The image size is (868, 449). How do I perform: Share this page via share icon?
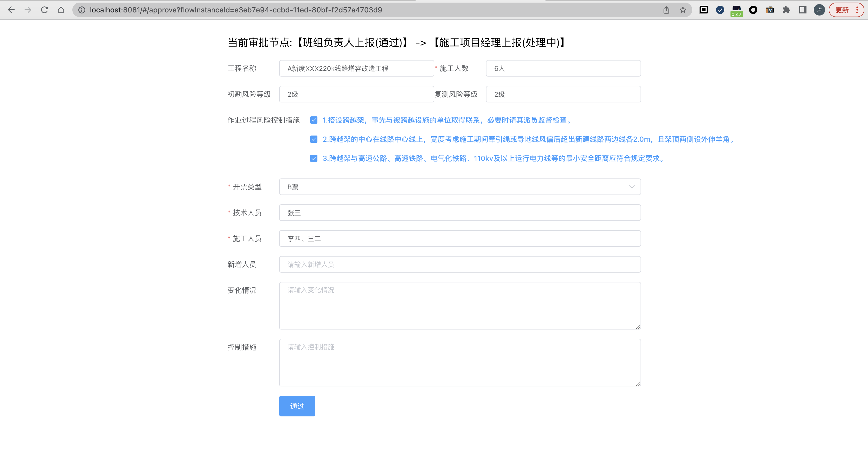click(x=666, y=10)
